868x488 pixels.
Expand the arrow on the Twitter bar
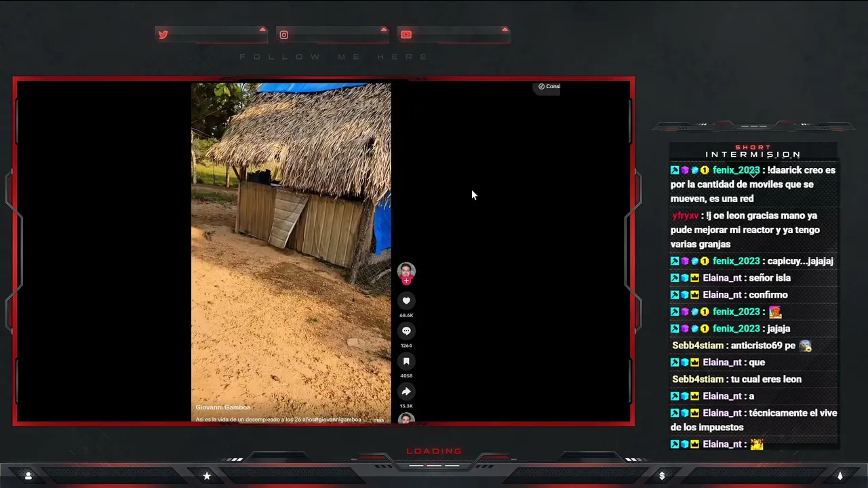(x=262, y=29)
